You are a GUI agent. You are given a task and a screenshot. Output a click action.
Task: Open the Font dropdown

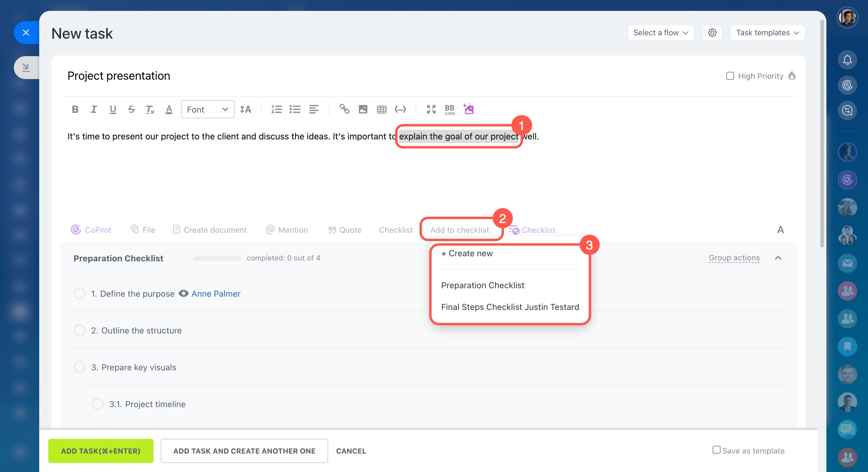coord(207,109)
